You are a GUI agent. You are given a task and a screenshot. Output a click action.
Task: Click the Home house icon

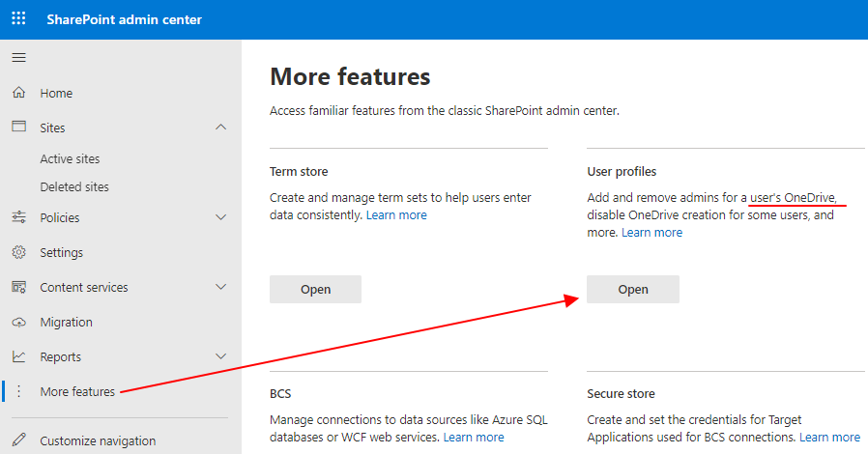18,93
